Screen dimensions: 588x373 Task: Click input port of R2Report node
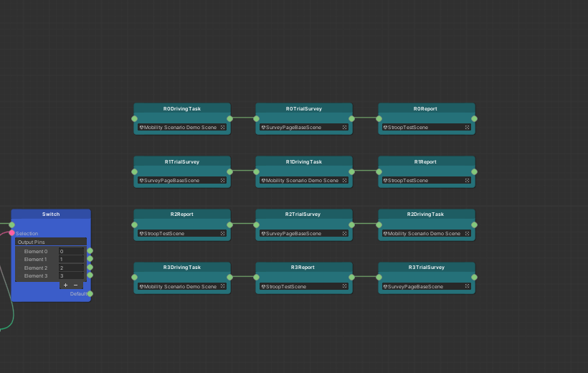134,225
